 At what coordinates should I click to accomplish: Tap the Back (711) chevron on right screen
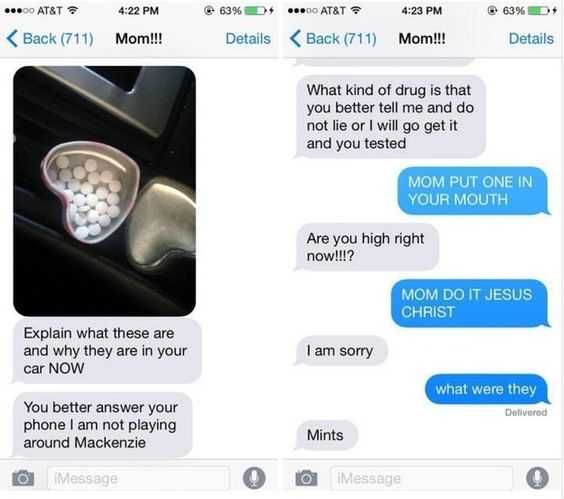[x=295, y=38]
